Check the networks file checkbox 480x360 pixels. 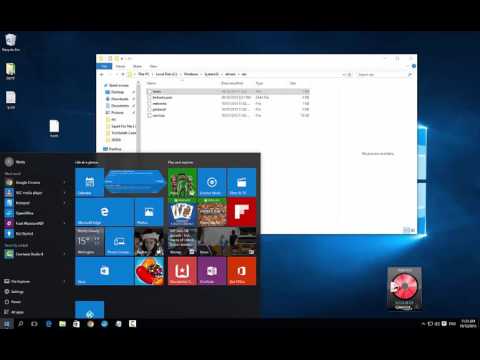(150, 103)
